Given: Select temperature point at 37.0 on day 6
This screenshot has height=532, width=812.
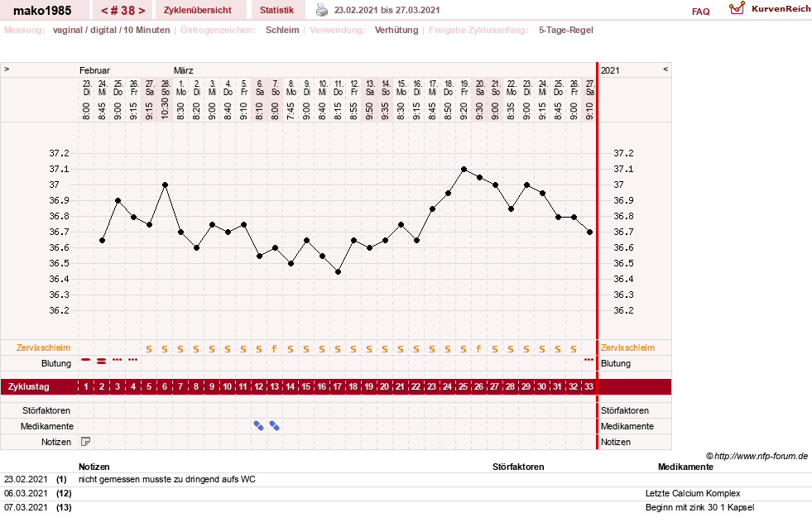Looking at the screenshot, I should pos(165,185).
